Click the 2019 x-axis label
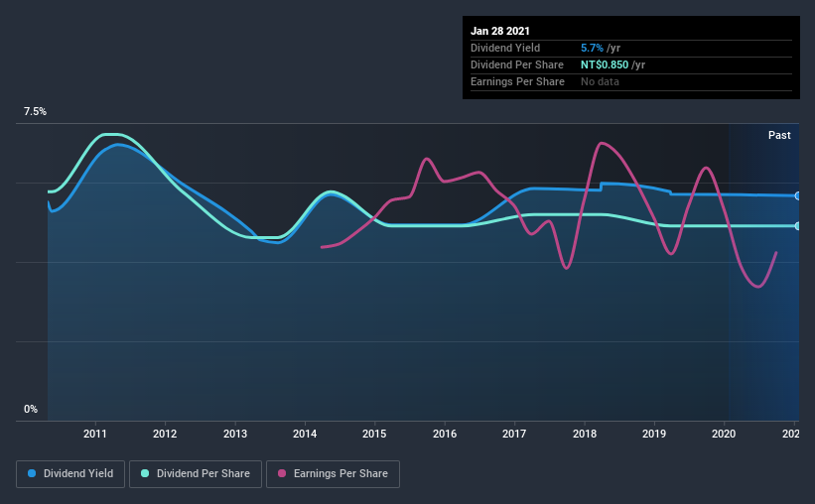 click(654, 434)
